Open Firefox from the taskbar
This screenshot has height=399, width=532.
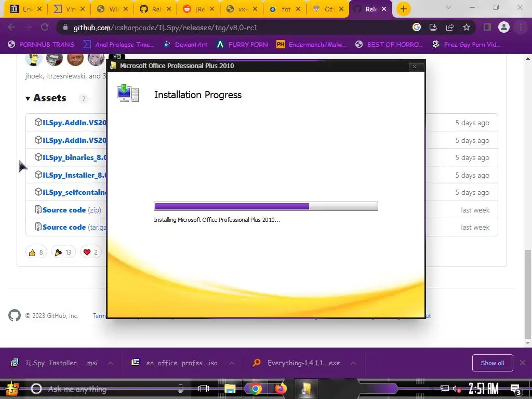281,389
